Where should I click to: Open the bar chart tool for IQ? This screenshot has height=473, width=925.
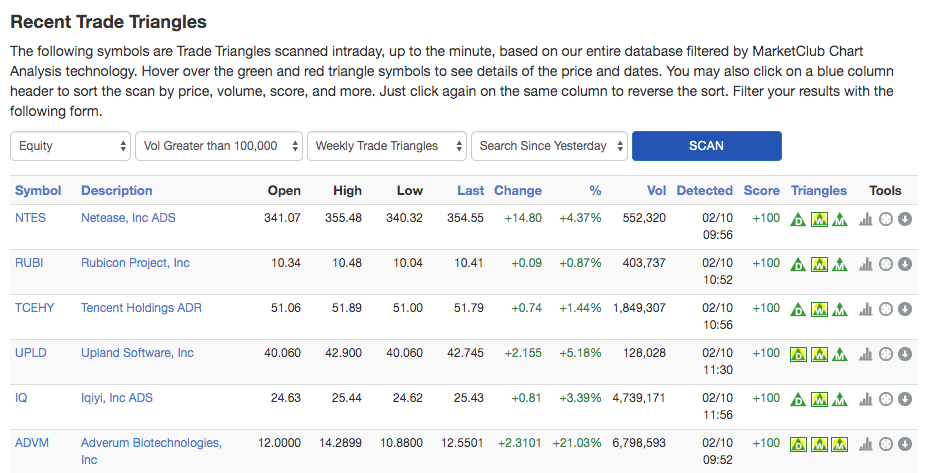pos(865,399)
